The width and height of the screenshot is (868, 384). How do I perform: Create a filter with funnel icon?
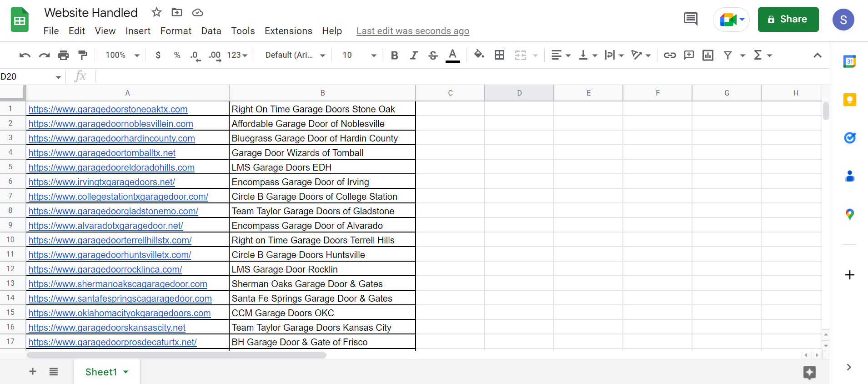[x=728, y=55]
